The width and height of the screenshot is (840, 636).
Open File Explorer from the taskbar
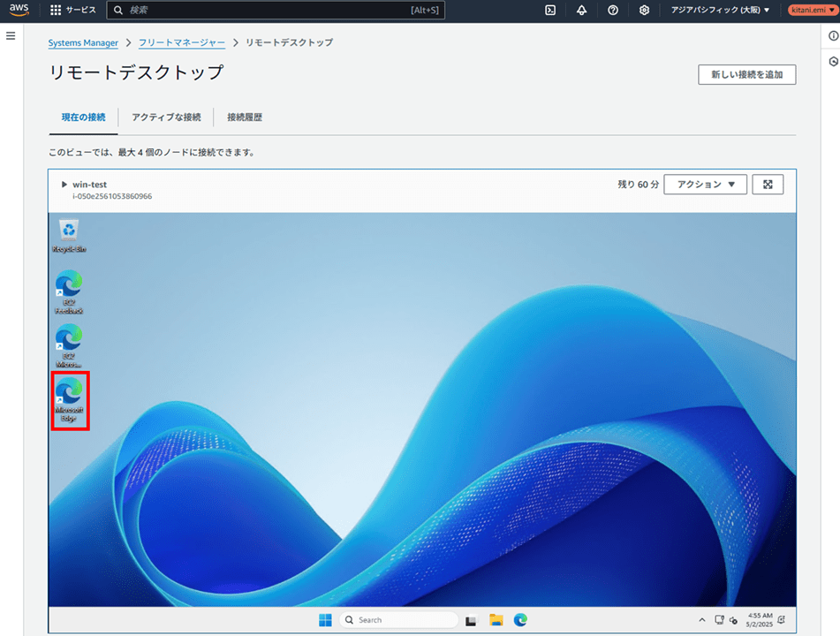(496, 620)
